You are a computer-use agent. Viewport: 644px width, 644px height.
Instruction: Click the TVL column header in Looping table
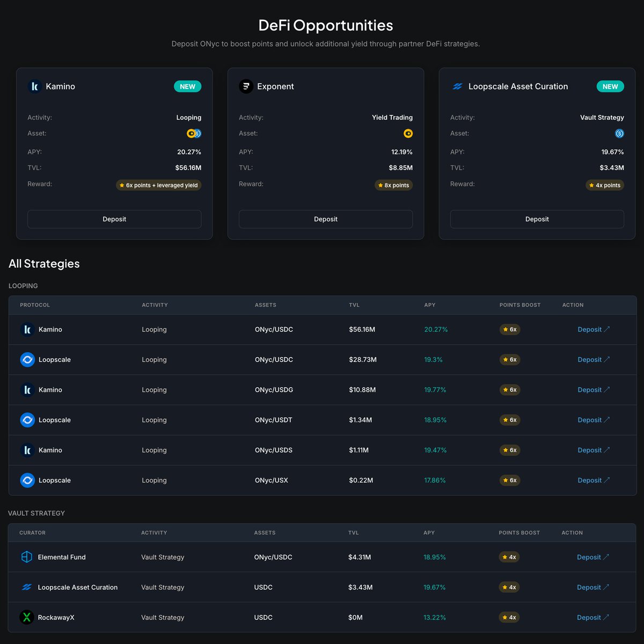354,305
